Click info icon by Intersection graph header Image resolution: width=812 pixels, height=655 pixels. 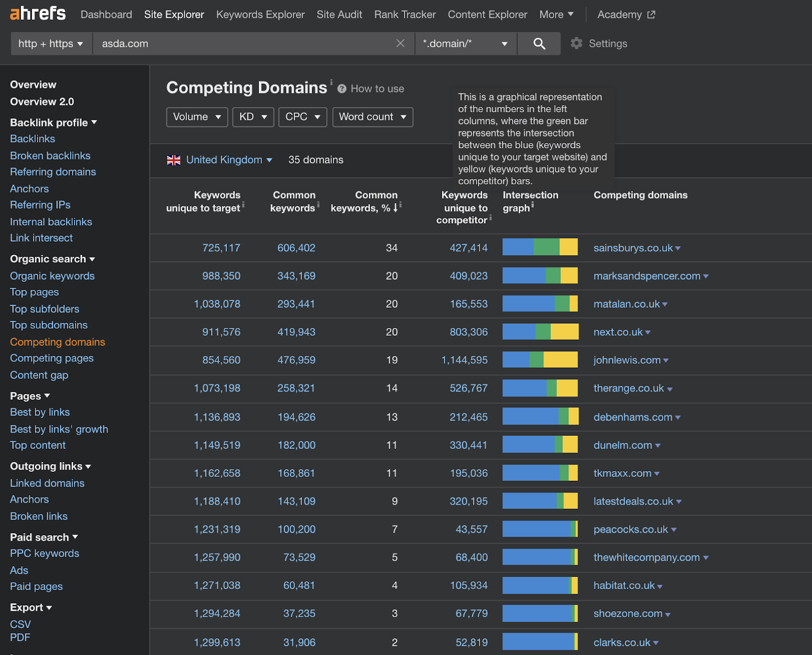[x=532, y=205]
